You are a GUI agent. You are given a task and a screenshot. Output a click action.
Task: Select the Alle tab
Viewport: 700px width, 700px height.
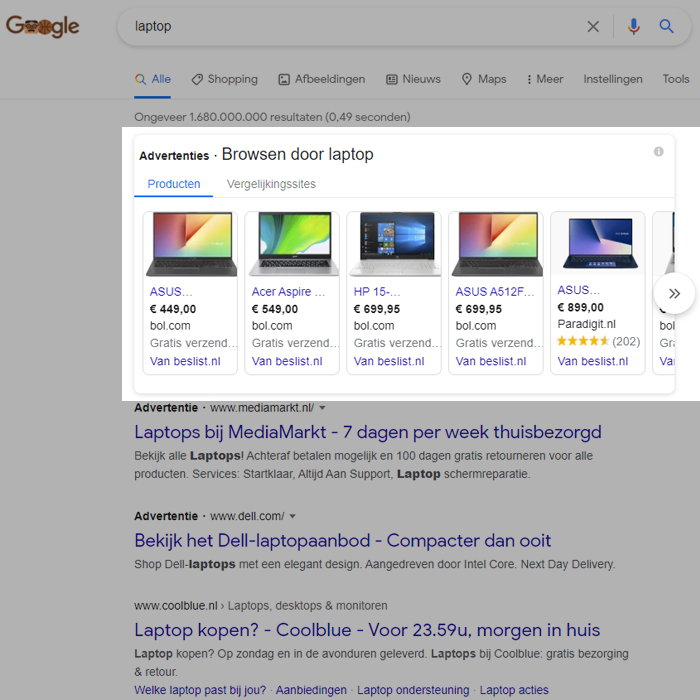point(153,79)
